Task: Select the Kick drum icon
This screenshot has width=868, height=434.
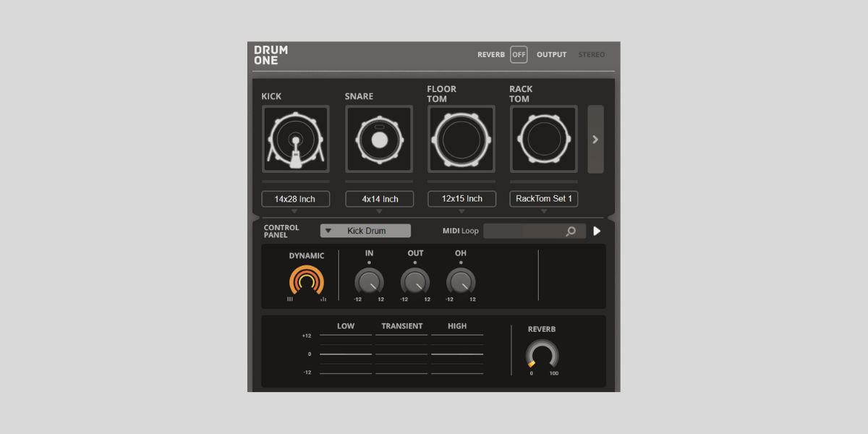Action: [x=295, y=140]
